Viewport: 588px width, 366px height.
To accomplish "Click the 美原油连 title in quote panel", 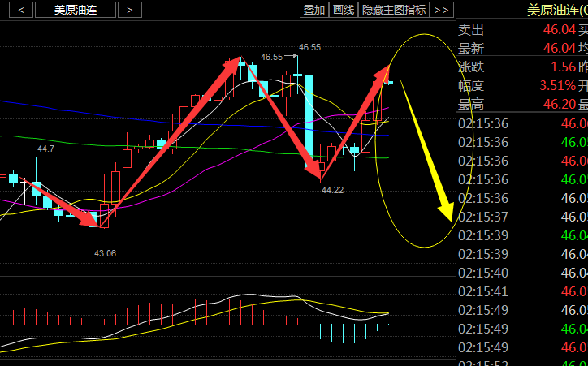I will 556,10.
